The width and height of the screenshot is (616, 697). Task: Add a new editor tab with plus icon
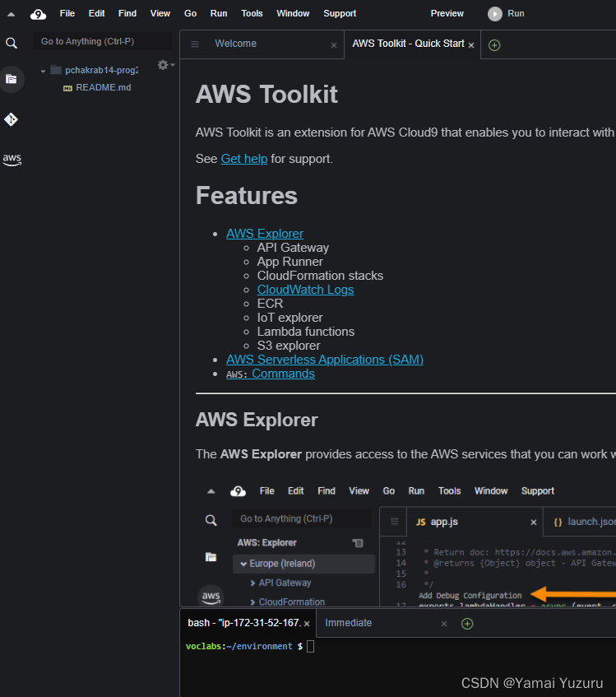494,45
